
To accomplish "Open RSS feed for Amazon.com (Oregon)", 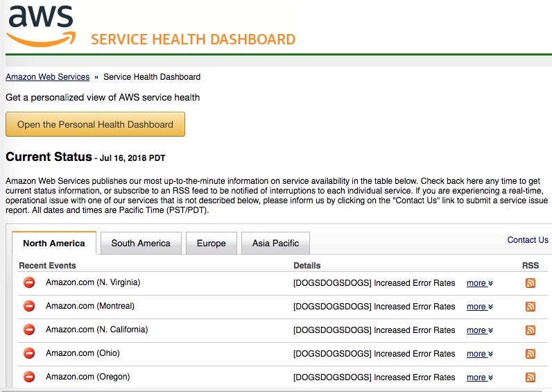I will coord(531,377).
